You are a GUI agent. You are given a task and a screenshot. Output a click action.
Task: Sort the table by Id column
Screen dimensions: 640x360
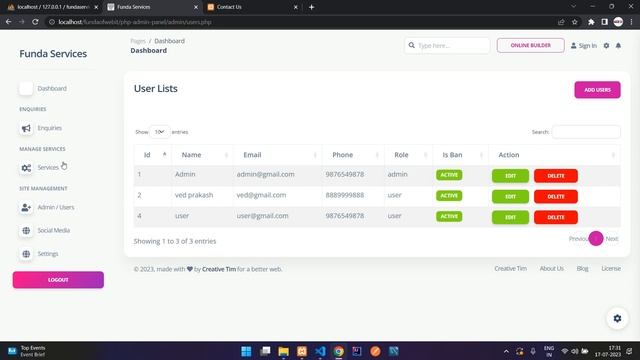click(x=153, y=155)
